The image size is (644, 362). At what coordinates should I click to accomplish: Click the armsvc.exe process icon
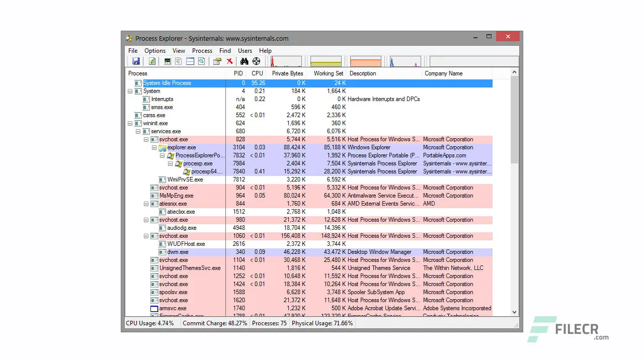(154, 309)
